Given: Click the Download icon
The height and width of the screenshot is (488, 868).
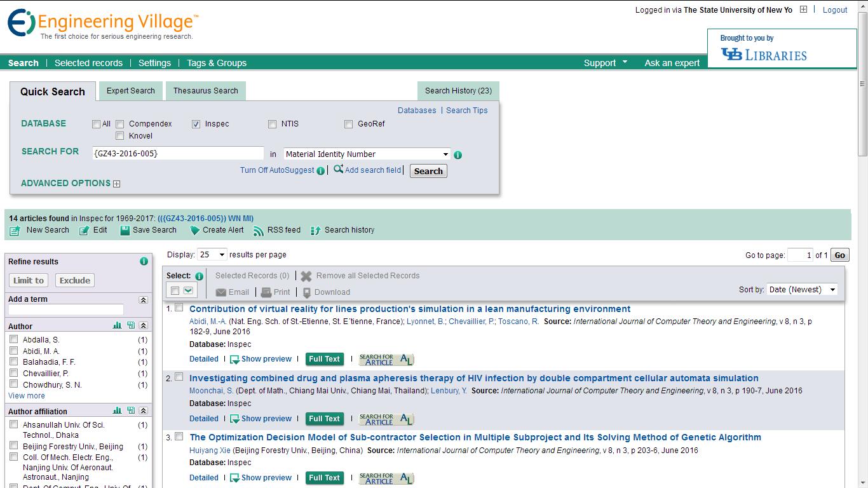Looking at the screenshot, I should [307, 293].
